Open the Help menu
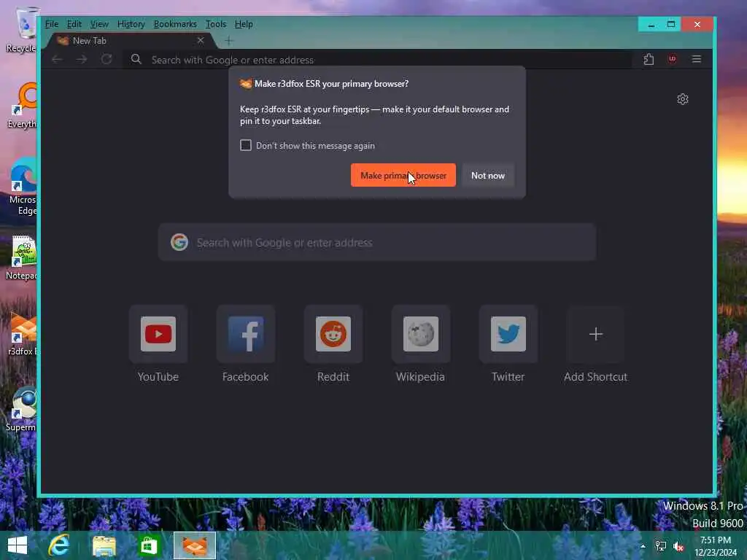This screenshot has width=747, height=560. click(x=244, y=24)
